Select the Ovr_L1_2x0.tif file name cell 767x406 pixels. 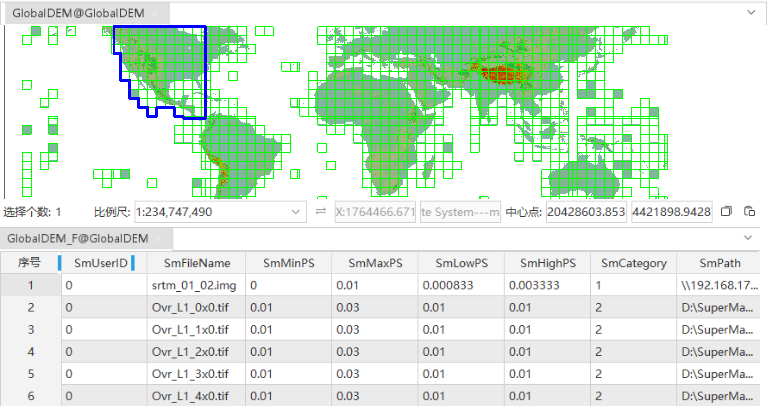(191, 351)
